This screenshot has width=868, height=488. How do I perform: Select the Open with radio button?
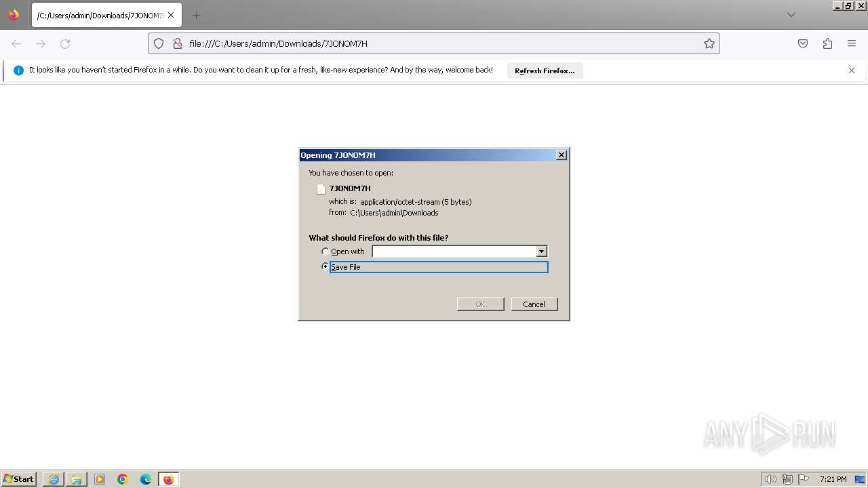tap(325, 251)
